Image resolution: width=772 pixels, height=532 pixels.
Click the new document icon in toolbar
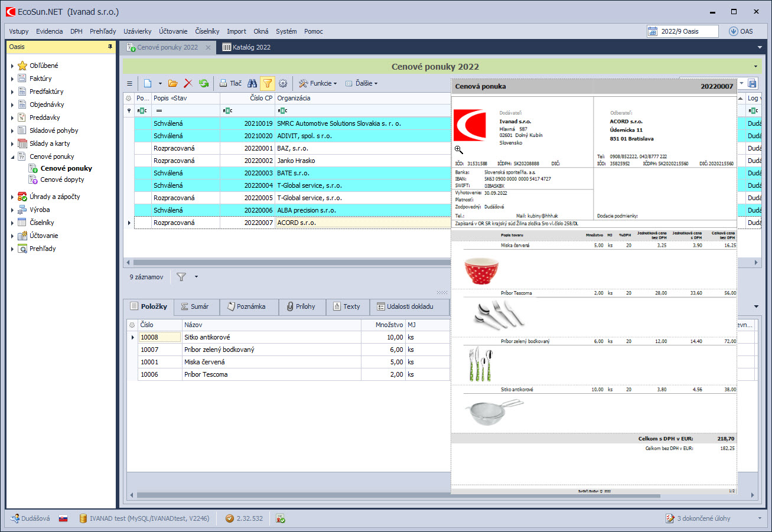coord(148,84)
